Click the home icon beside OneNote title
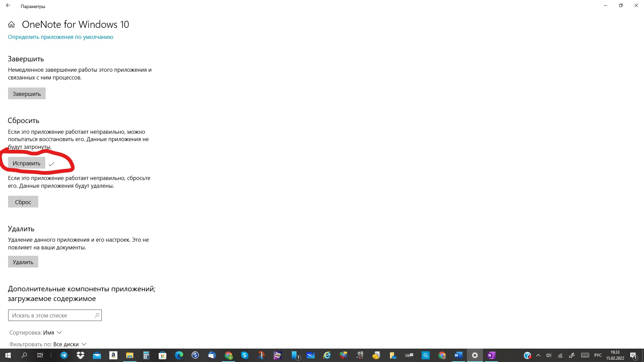The width and height of the screenshot is (644, 362). tap(11, 24)
